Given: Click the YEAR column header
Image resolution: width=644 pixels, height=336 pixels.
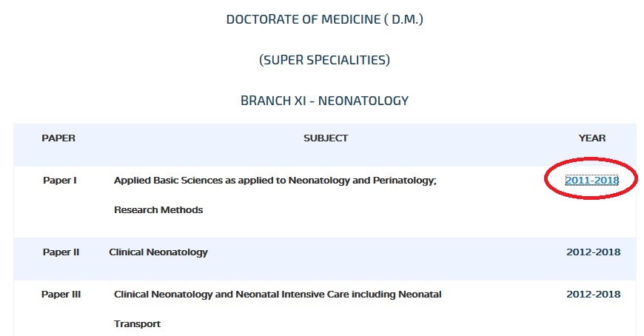Looking at the screenshot, I should click(x=592, y=138).
